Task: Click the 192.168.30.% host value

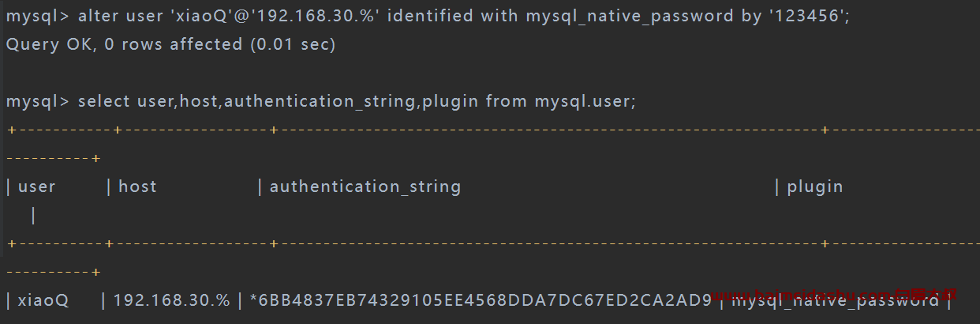Action: pyautogui.click(x=172, y=300)
